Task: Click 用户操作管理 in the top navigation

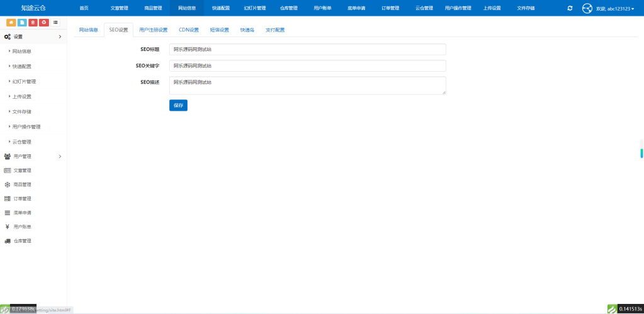Action: click(x=458, y=8)
